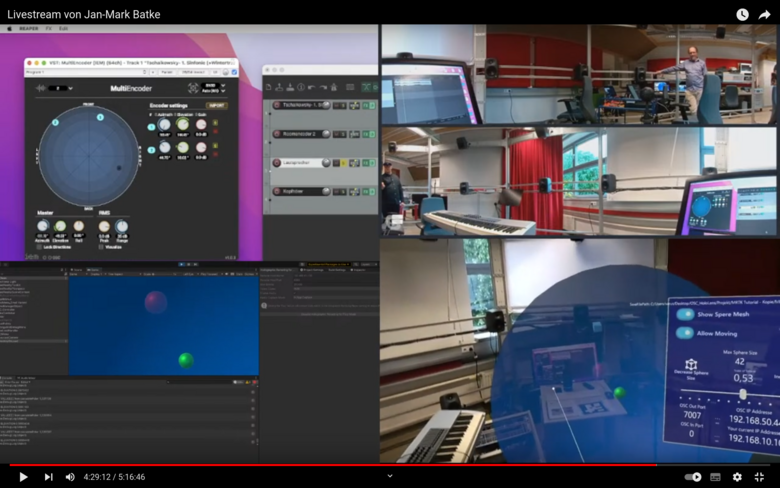Click REAPER Save Project toolbar icon
Screen dimensions: 780x488
click(290, 87)
